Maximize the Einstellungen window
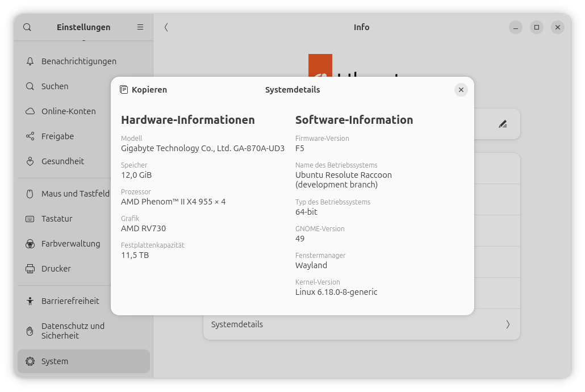The image size is (585, 392). click(537, 27)
